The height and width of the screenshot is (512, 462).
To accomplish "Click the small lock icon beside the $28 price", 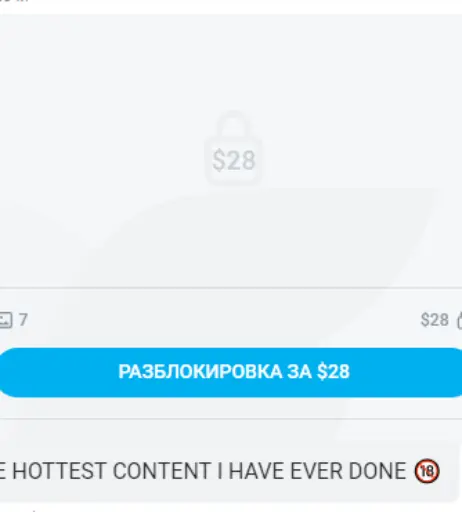I will (x=459, y=320).
